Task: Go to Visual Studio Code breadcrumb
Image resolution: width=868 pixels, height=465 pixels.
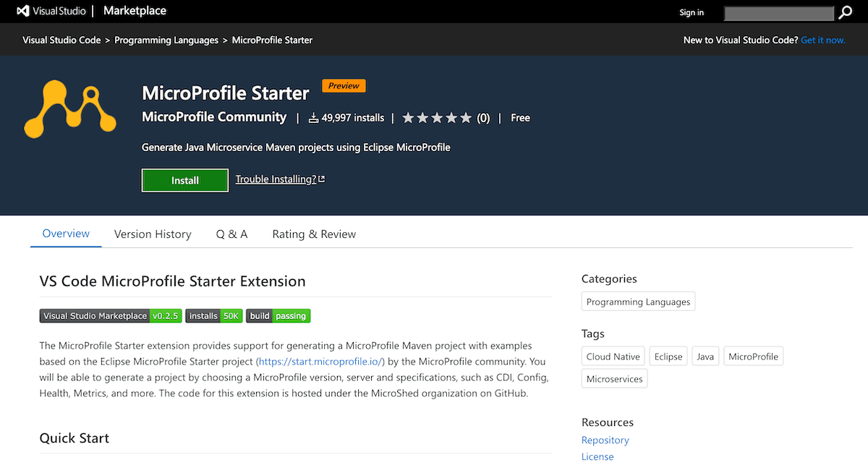Action: pos(61,40)
